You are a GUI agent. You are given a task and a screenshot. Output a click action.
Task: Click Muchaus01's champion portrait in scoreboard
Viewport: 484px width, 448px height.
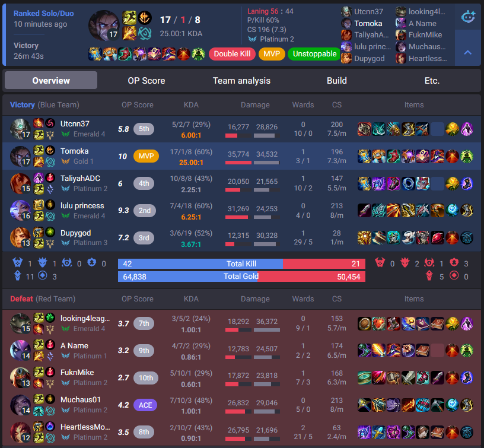(20, 405)
